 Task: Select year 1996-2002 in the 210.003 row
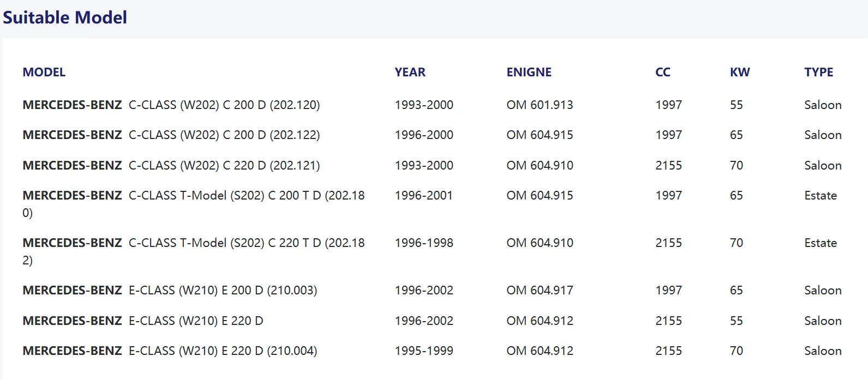[x=424, y=290]
